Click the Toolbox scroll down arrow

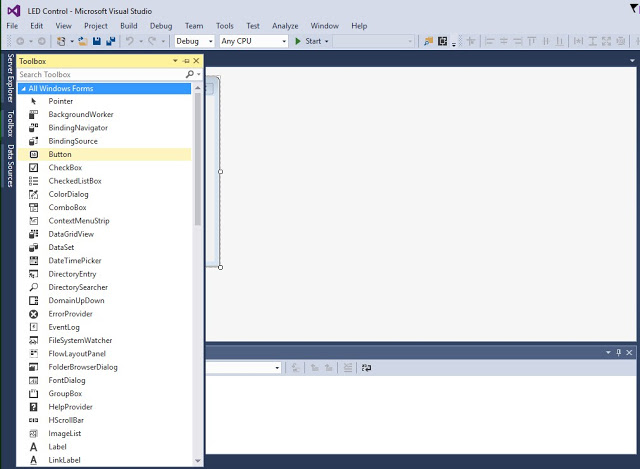click(198, 461)
